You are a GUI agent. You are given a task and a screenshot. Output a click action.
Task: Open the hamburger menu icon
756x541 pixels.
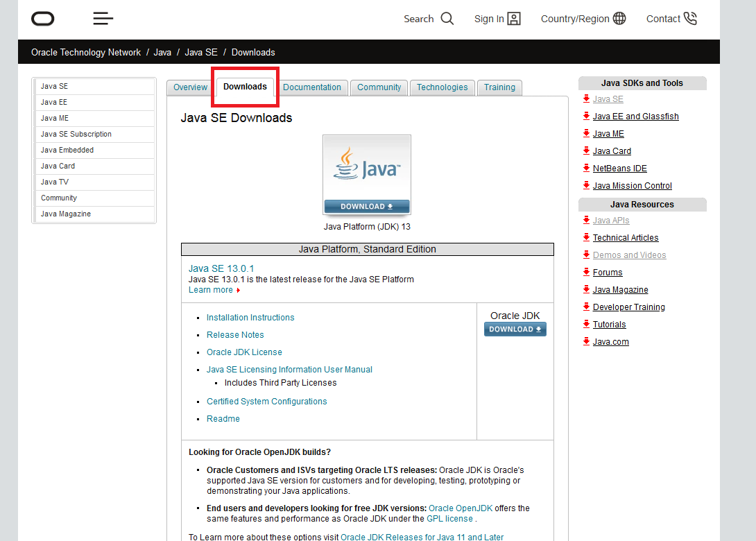[103, 19]
